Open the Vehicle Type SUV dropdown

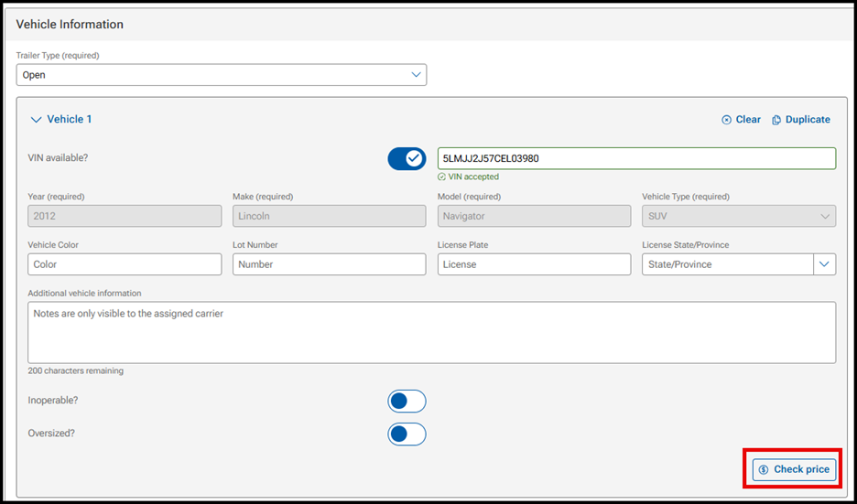click(738, 216)
